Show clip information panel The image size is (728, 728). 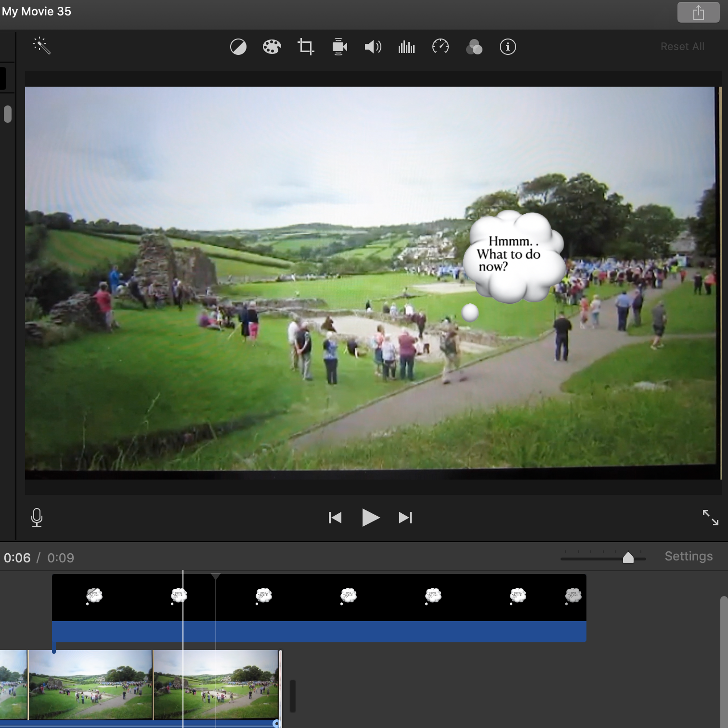tap(508, 47)
